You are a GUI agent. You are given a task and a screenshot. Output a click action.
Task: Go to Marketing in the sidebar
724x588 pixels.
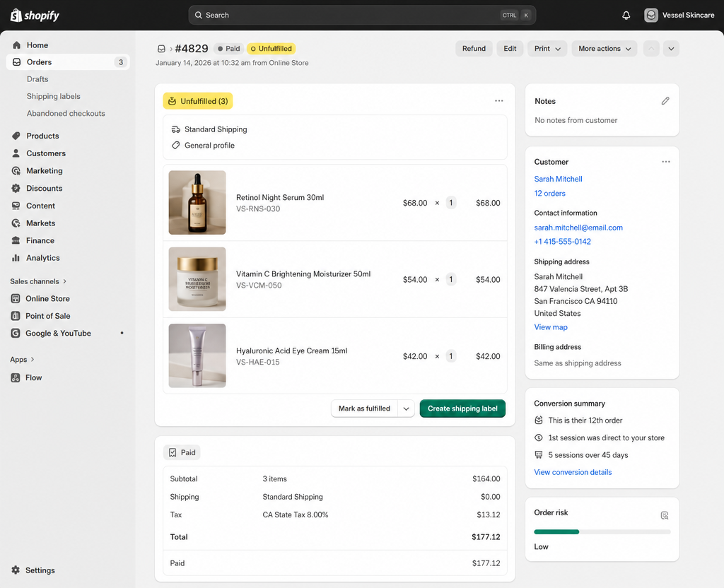coord(45,171)
